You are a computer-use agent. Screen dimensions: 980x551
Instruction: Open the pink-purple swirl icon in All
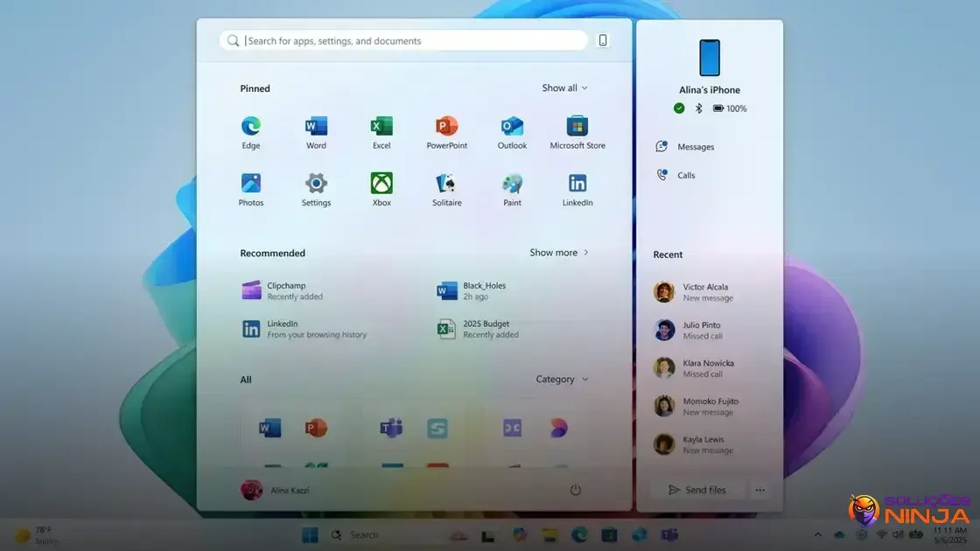558,428
